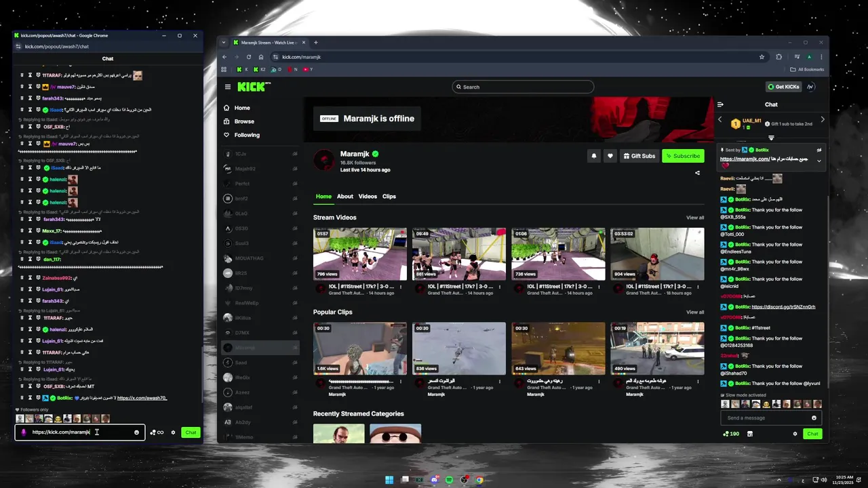Open the Windows Start menu

pyautogui.click(x=389, y=480)
